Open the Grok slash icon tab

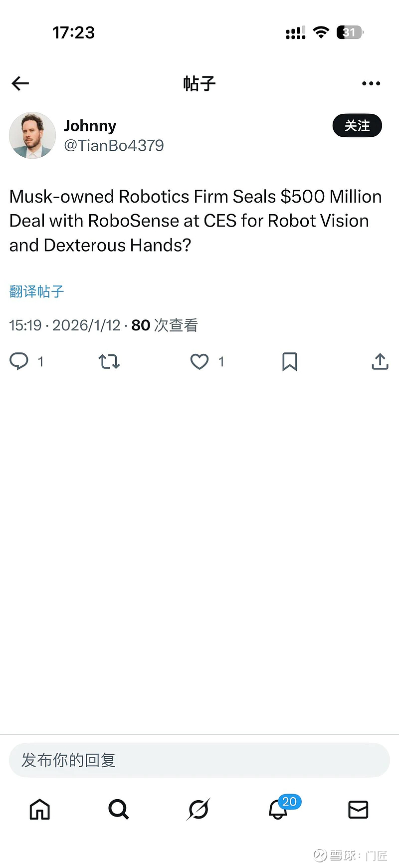tap(199, 810)
